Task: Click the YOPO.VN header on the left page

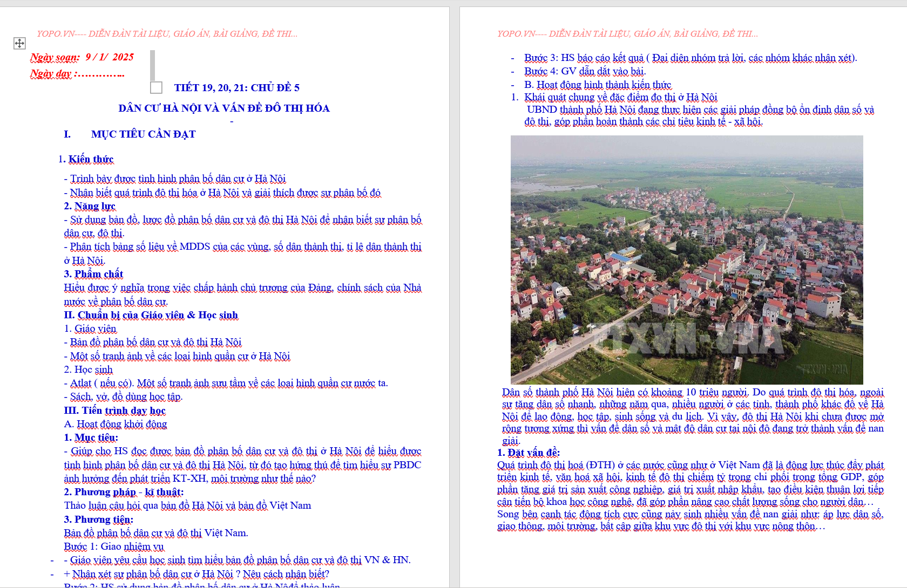Action: [167, 33]
